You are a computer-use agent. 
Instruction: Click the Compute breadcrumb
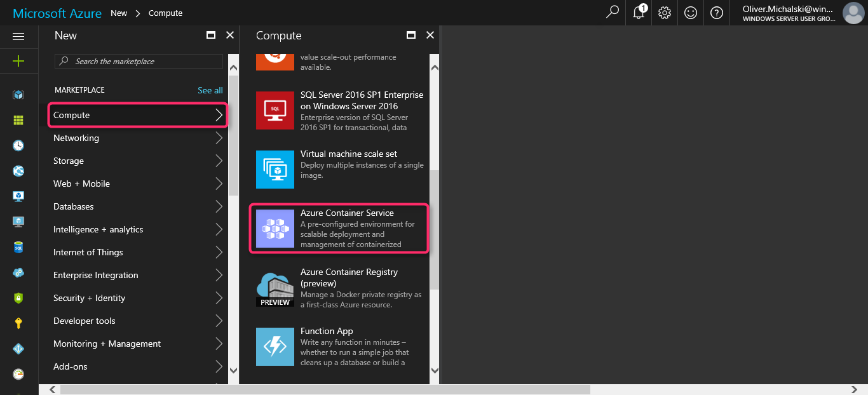click(165, 13)
